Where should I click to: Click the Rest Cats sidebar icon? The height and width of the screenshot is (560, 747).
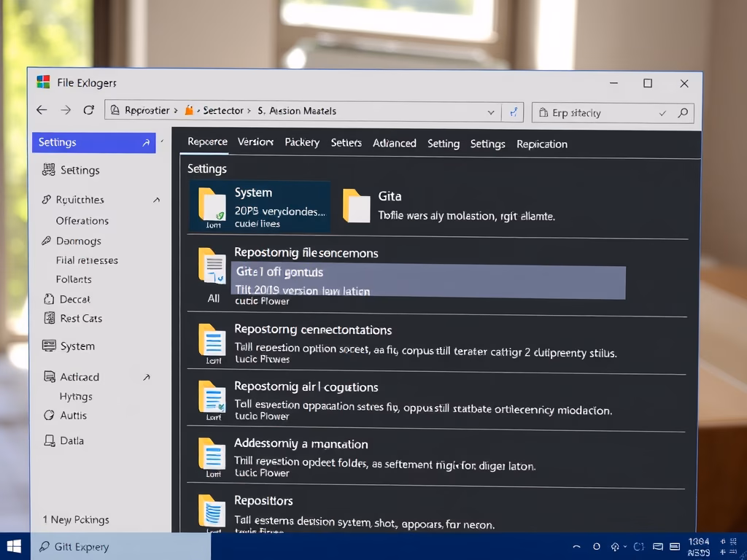[x=49, y=318]
